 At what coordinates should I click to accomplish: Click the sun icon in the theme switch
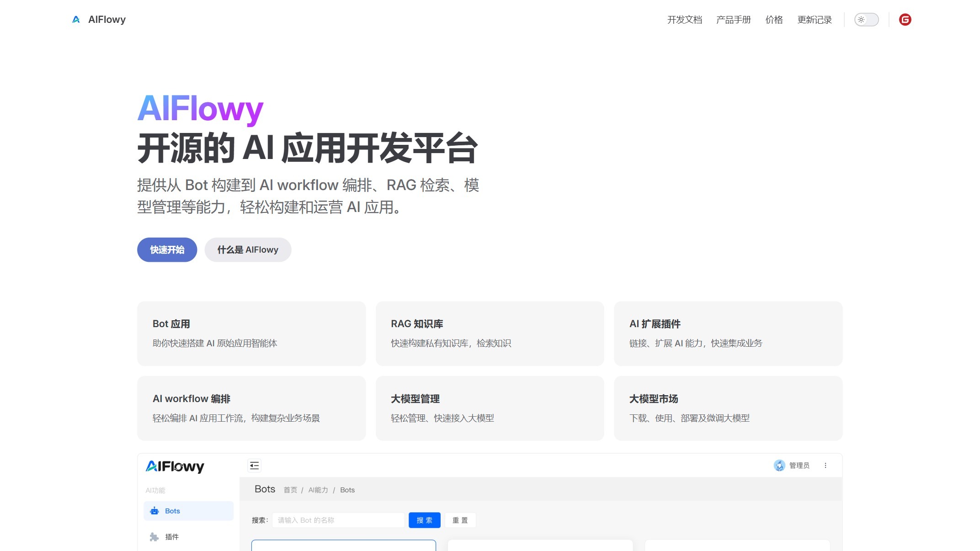pos(861,20)
